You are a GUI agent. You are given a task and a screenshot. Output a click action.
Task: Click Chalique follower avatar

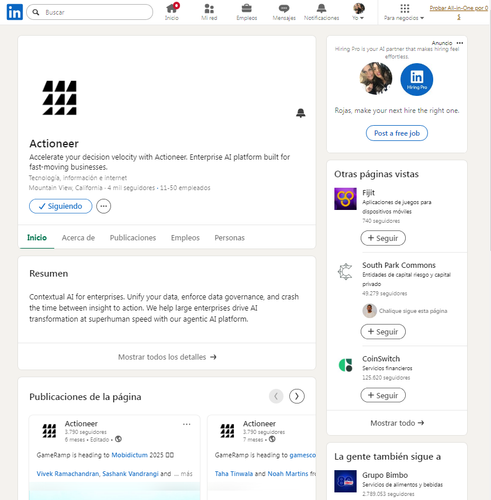pyautogui.click(x=369, y=311)
